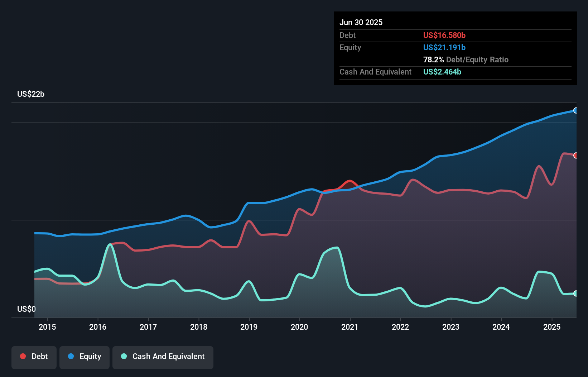This screenshot has height=377, width=588.
Task: Select the 2015 x-axis label
Action: tap(47, 327)
